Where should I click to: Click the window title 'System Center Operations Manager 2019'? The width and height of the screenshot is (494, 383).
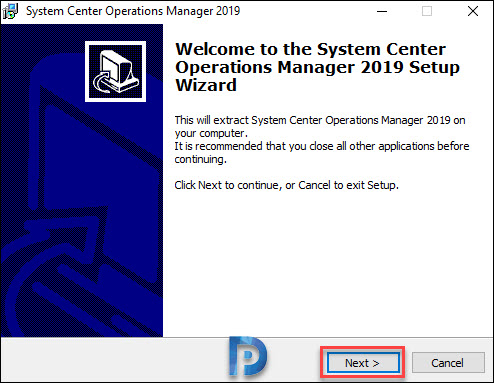point(133,11)
